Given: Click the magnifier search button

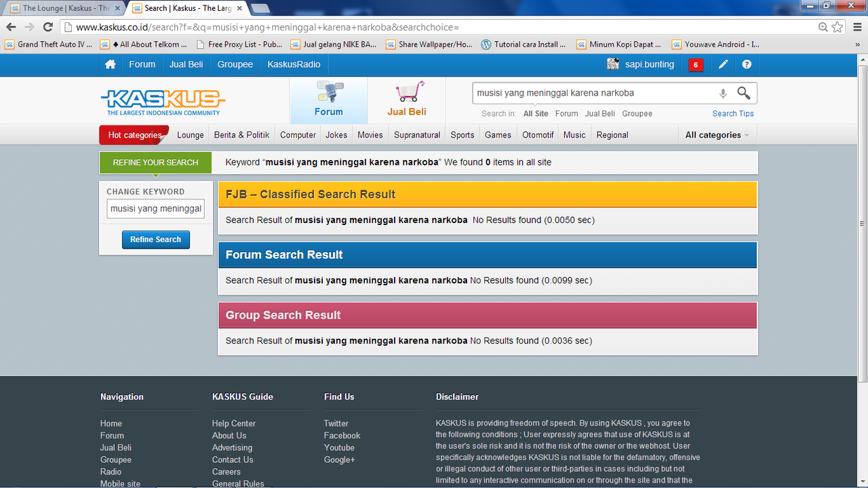Looking at the screenshot, I should [744, 93].
